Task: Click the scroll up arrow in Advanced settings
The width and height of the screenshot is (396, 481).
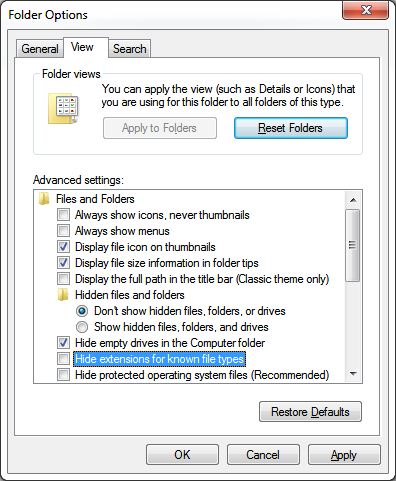Action: 353,200
